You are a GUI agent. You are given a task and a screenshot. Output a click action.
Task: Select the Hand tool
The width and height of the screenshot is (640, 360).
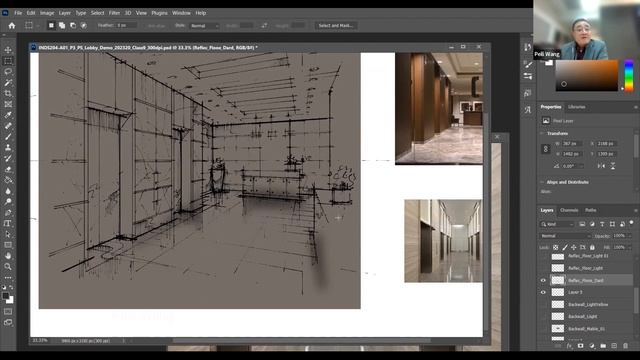[8, 256]
